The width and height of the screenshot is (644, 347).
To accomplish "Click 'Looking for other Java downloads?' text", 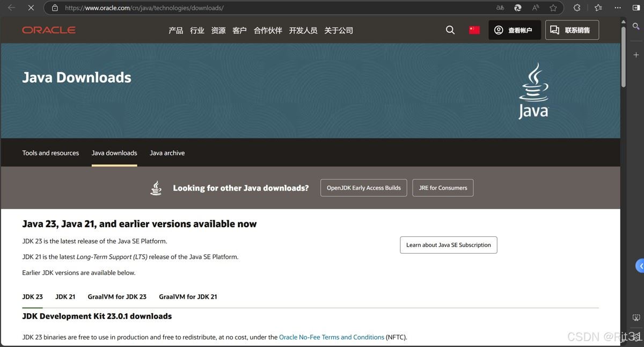I will [x=241, y=188].
